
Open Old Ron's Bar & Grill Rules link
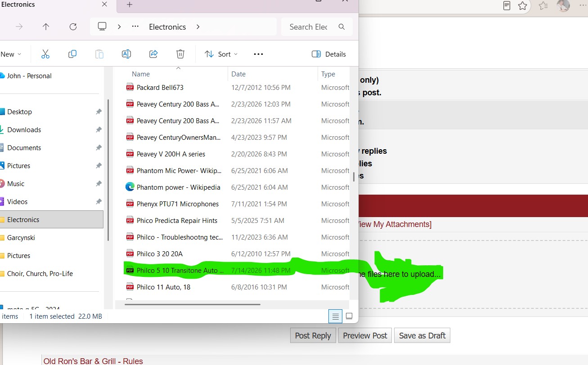[93, 361]
